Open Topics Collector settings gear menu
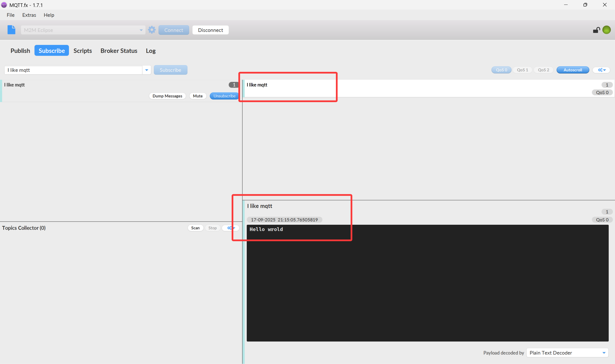Screen dimensions: 615x364 click(x=231, y=228)
